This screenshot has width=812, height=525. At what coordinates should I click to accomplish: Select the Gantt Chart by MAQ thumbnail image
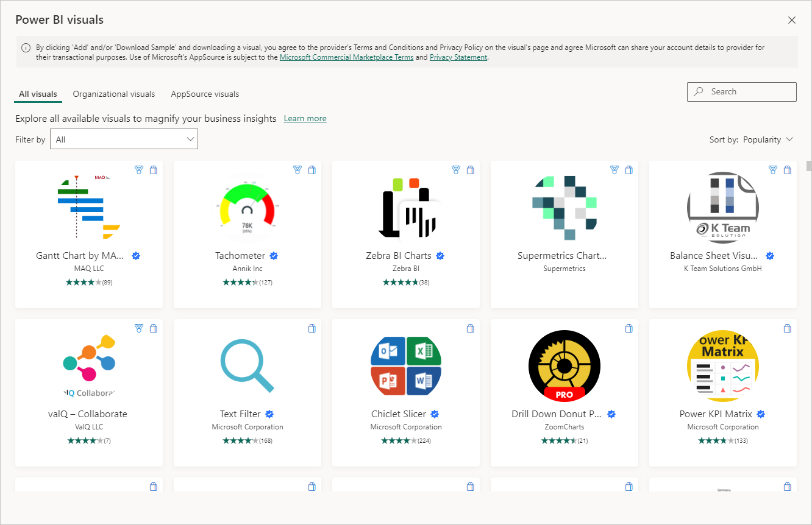(x=89, y=207)
